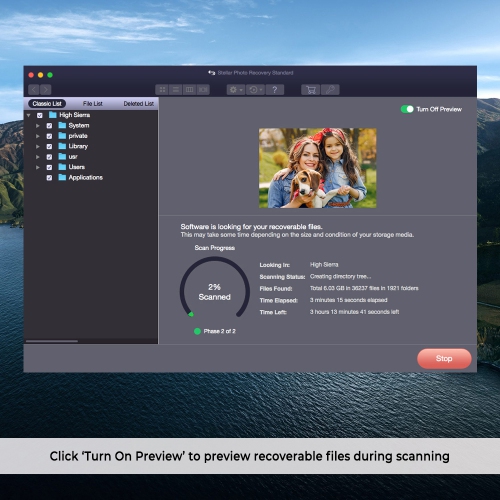Switch to column view
The image size is (500, 500).
point(189,90)
